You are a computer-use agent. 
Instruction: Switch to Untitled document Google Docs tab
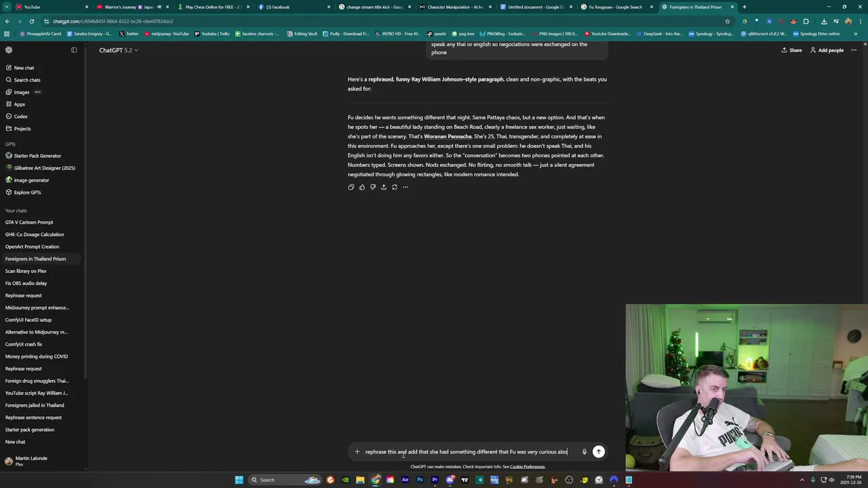[536, 7]
